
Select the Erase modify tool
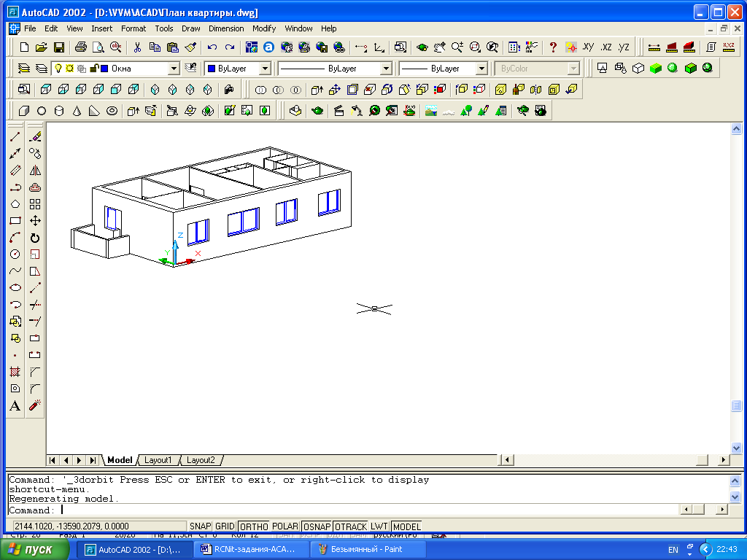35,137
